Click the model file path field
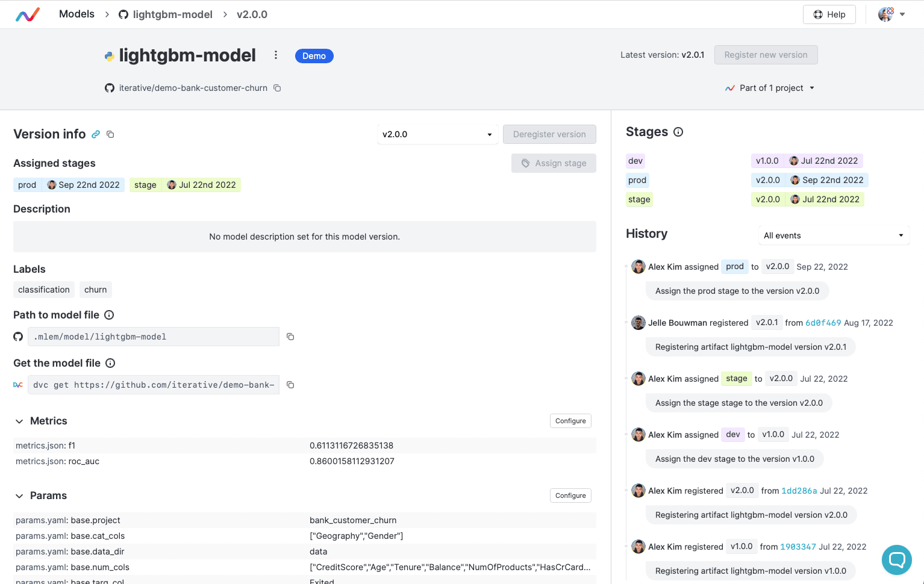The width and height of the screenshot is (924, 584). [154, 337]
